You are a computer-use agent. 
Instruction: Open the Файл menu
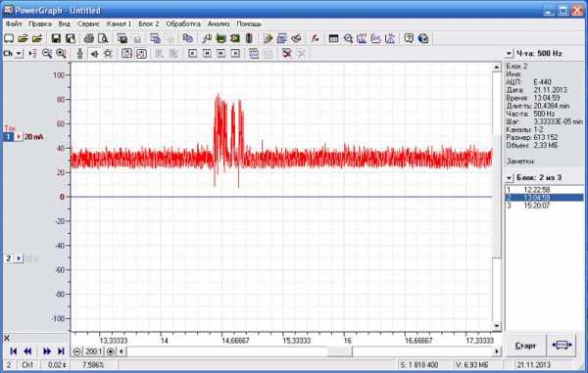point(14,23)
